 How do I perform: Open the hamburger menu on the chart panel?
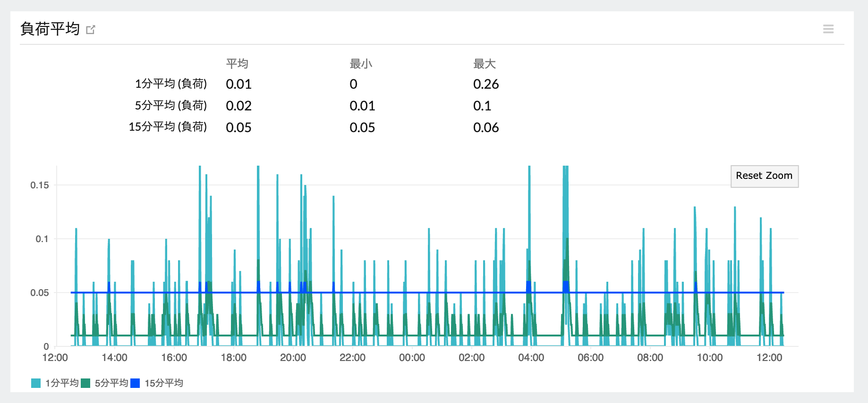point(828,29)
